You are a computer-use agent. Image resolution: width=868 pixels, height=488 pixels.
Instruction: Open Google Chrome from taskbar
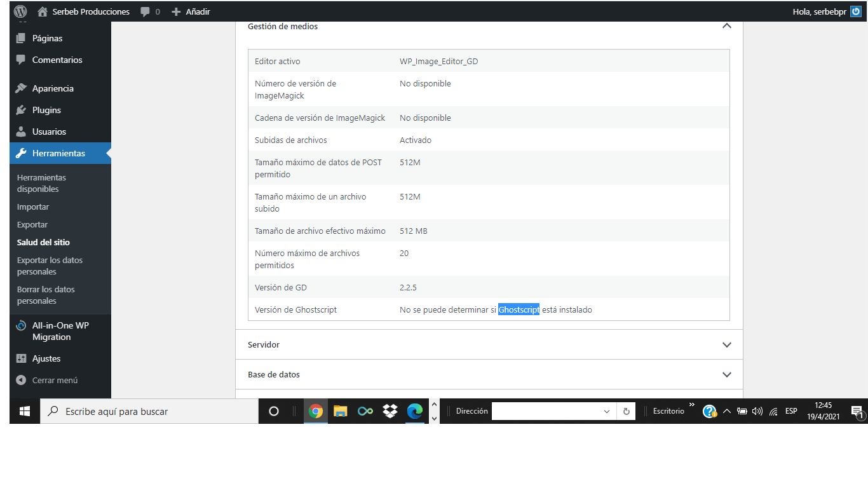click(x=316, y=411)
